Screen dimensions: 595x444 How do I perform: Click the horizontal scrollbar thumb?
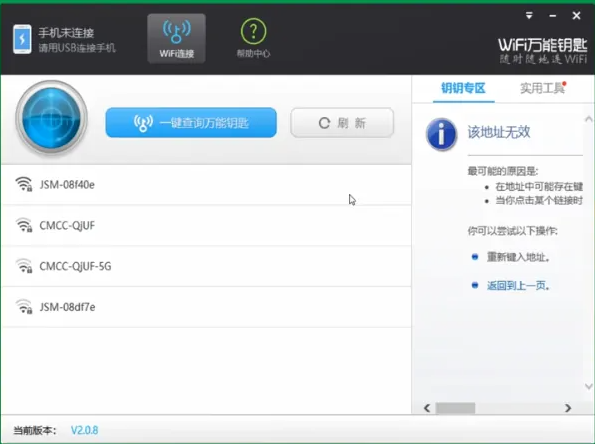(x=455, y=408)
